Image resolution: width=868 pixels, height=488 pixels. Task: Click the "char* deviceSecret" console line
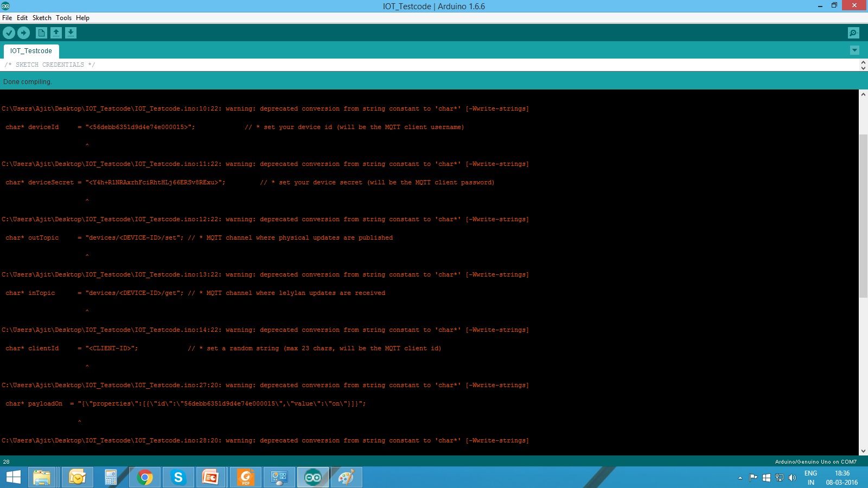point(250,183)
